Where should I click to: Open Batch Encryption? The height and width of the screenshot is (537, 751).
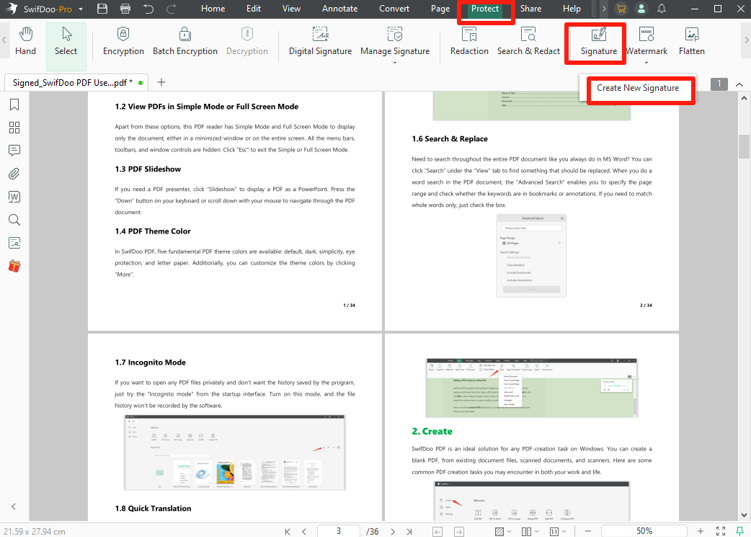(x=185, y=41)
